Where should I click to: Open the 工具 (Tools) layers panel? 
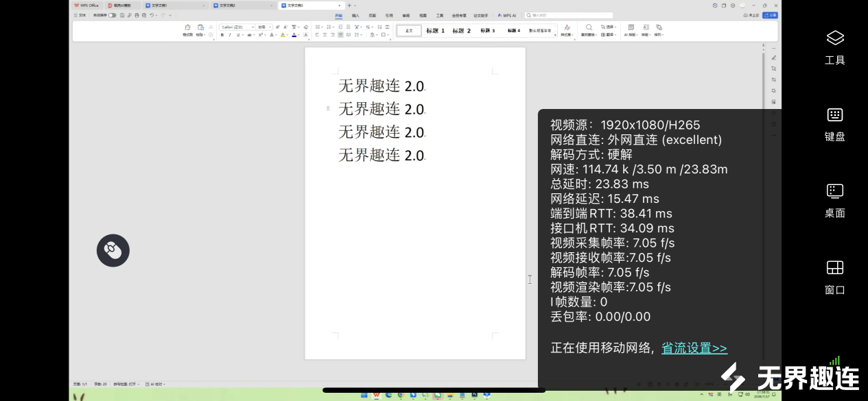[834, 47]
